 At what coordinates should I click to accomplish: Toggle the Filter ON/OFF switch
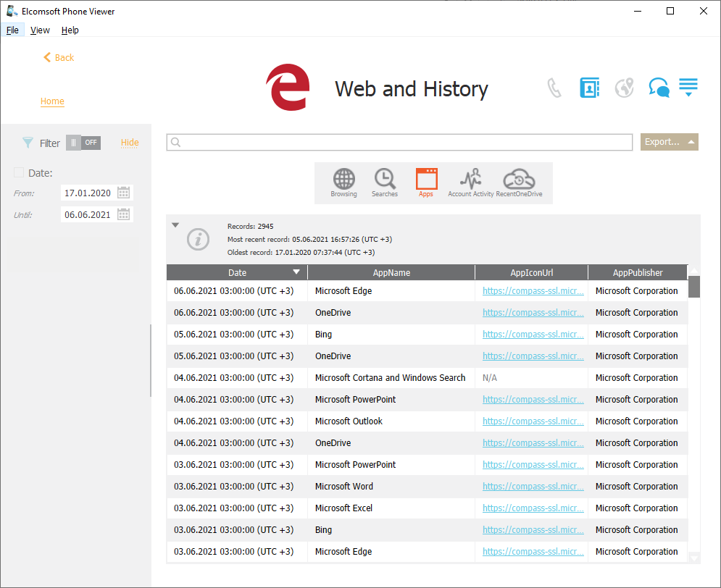83,143
